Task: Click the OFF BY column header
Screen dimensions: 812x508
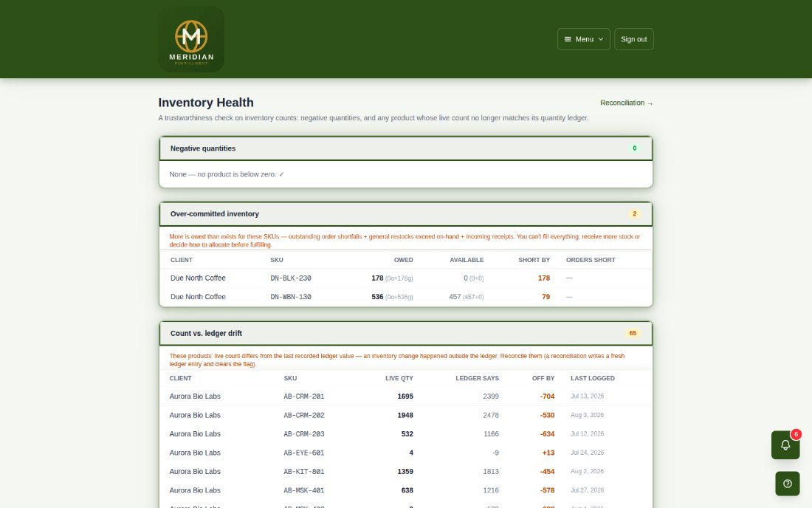Action: 543,379
